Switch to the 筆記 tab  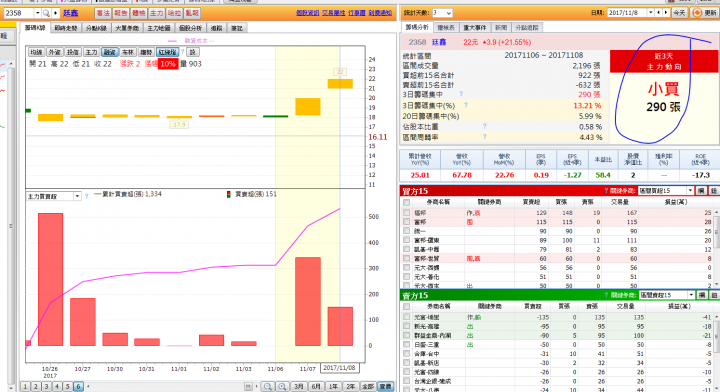point(237,28)
